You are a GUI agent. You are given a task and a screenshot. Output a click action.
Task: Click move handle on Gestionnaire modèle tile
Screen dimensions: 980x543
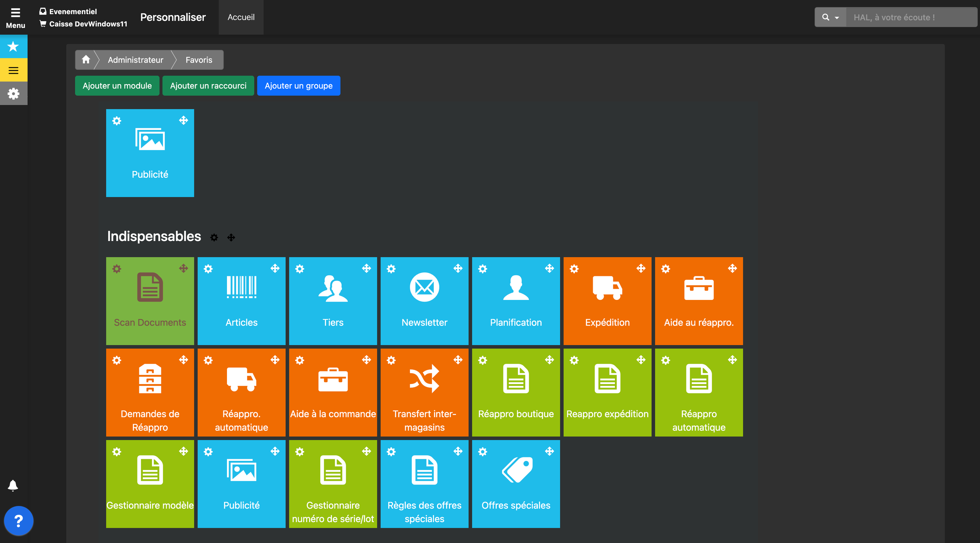[183, 451]
